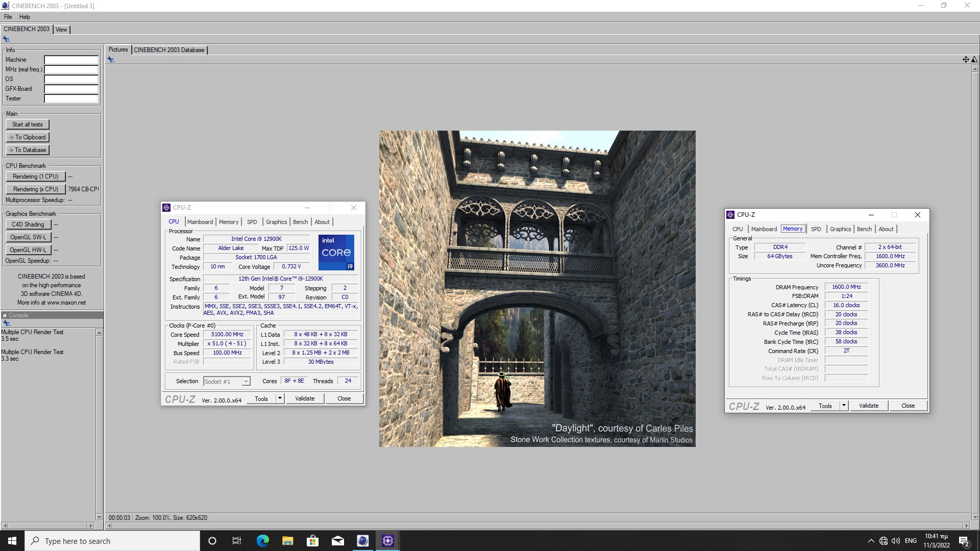Open Cortana circle on taskbar
Viewport: 980px width, 551px height.
(212, 541)
